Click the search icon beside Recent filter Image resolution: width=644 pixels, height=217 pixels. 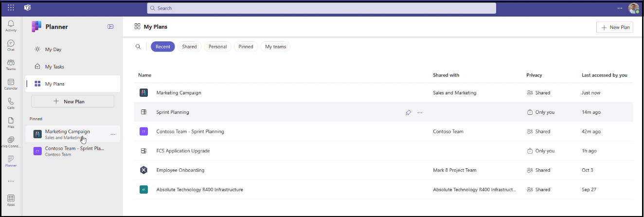coord(138,47)
